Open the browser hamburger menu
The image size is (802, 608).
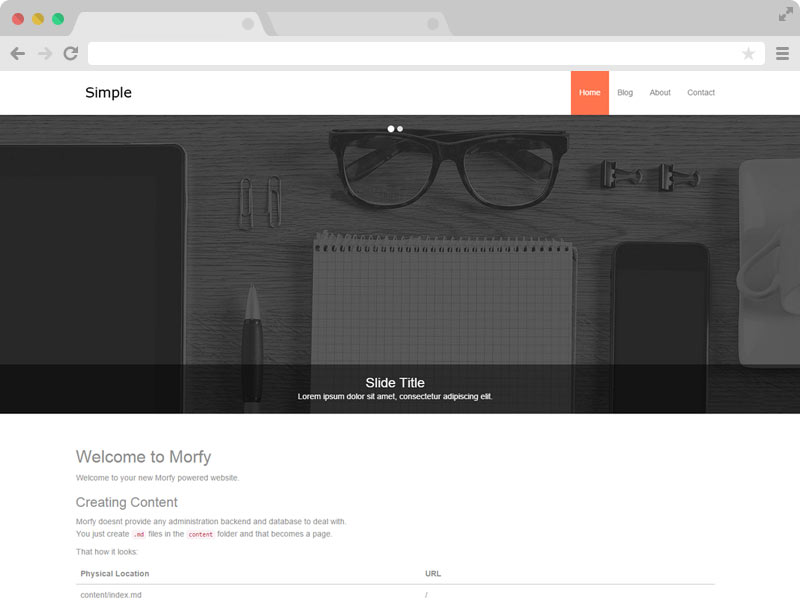pos(782,53)
